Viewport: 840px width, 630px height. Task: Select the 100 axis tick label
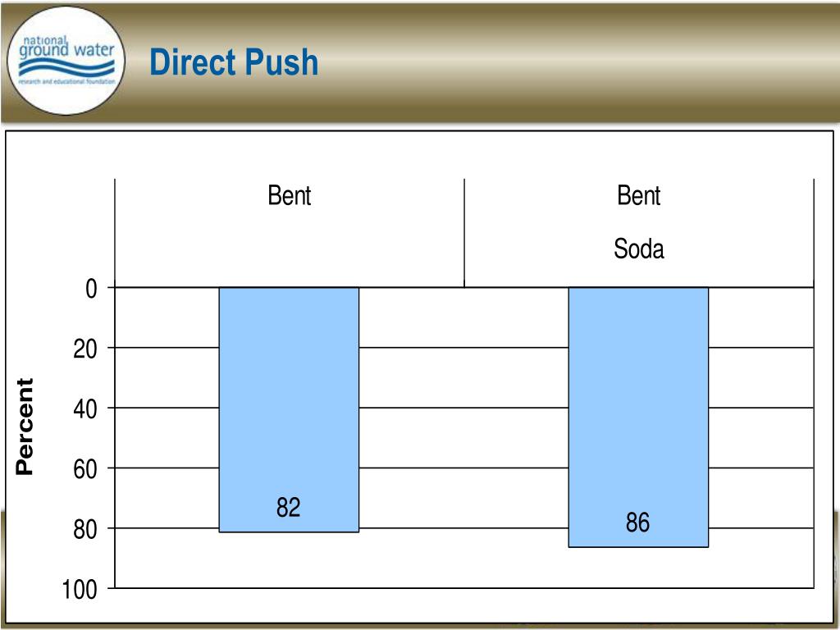(80, 590)
